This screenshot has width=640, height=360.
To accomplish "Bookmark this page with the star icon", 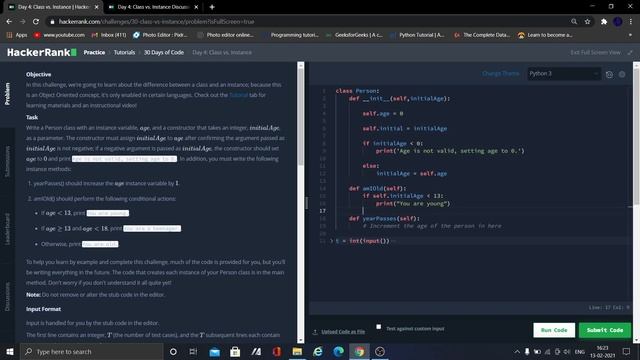I will click(587, 21).
